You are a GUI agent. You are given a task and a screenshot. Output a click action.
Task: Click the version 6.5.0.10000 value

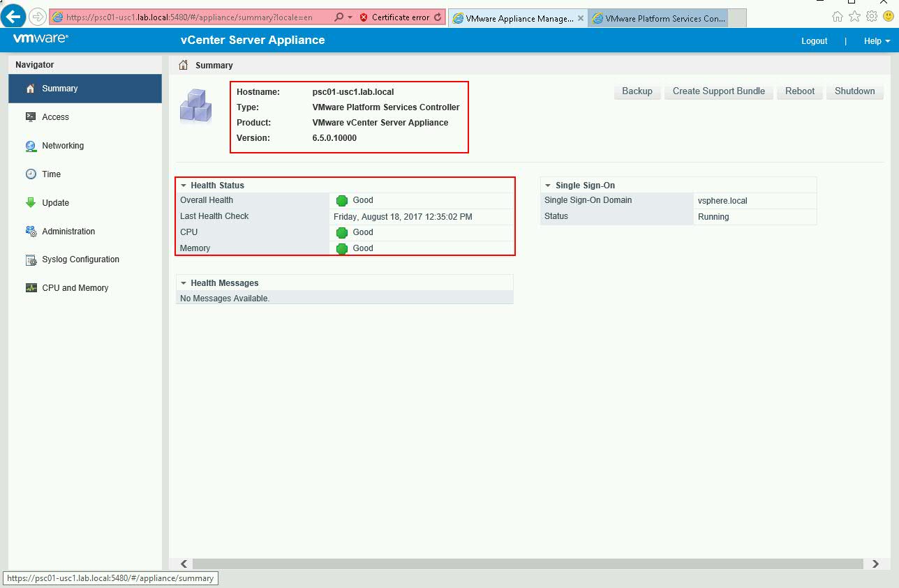point(334,138)
